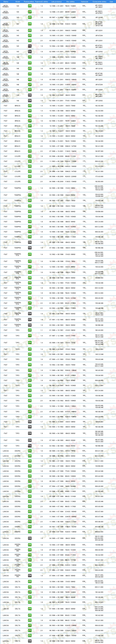Click diesel ON icon in Alfa 145 66kW/90KM row
The width and height of the screenshot is (116, 644).
pos(30,46)
